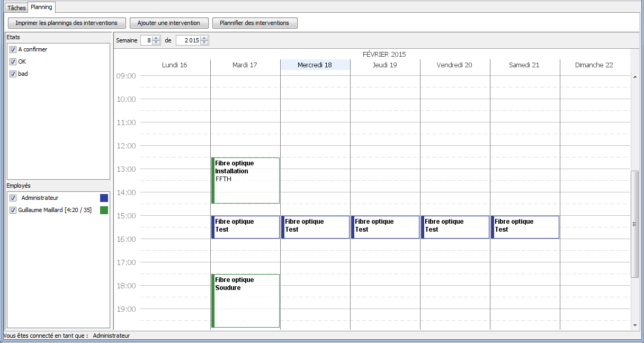Uncheck the bad state checkbox

[13, 74]
